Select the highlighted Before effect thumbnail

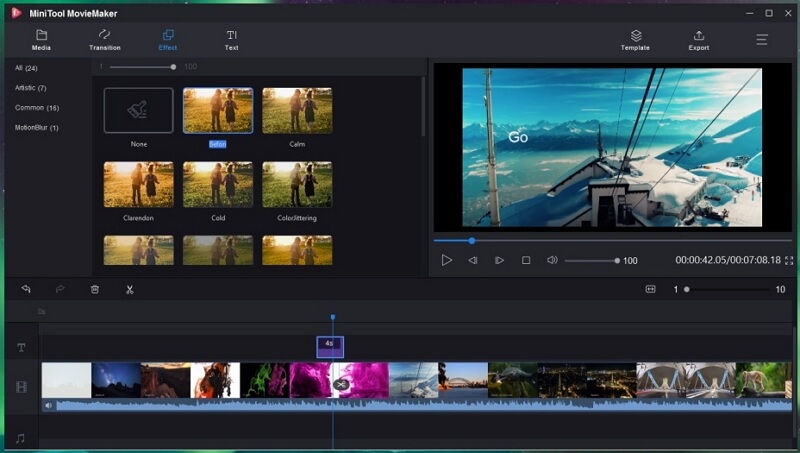(x=218, y=110)
